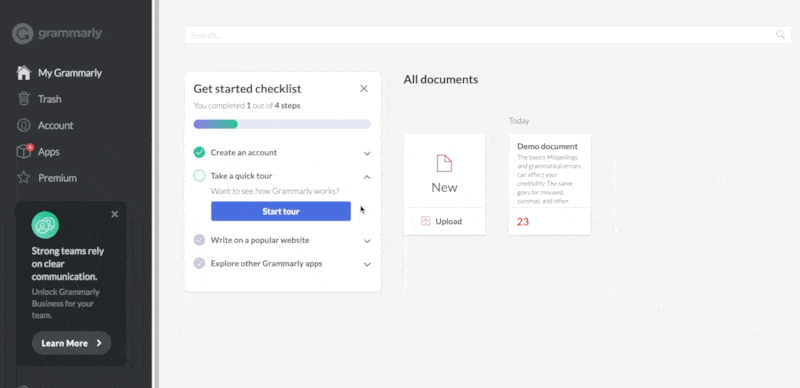The image size is (800, 388).
Task: Click the New document page icon
Action: click(x=444, y=163)
